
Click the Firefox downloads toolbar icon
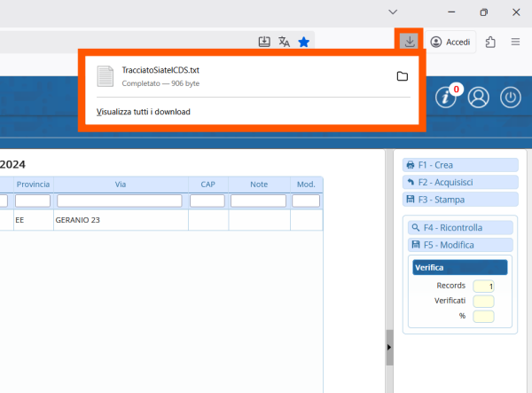(x=409, y=42)
